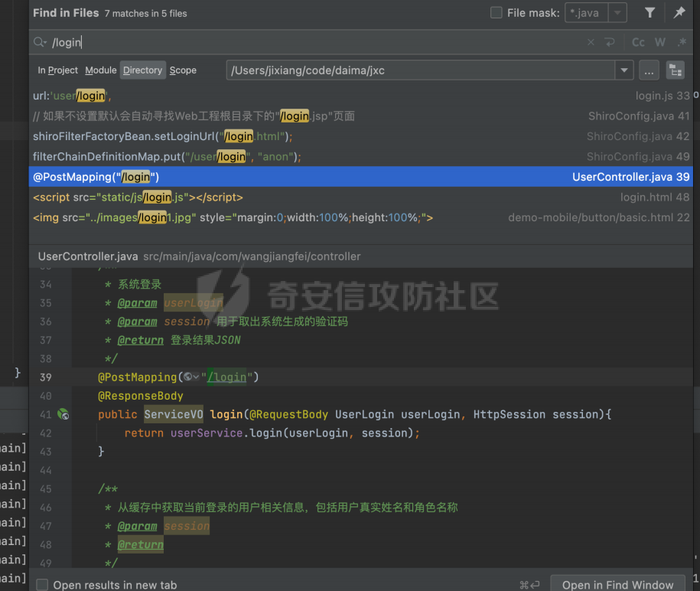700x591 pixels.
Task: Clear the search text with X icon
Action: [x=591, y=42]
